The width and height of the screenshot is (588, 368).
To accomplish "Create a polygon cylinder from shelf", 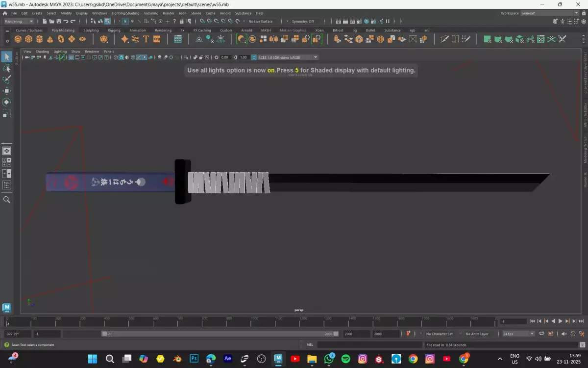I will (x=39, y=39).
